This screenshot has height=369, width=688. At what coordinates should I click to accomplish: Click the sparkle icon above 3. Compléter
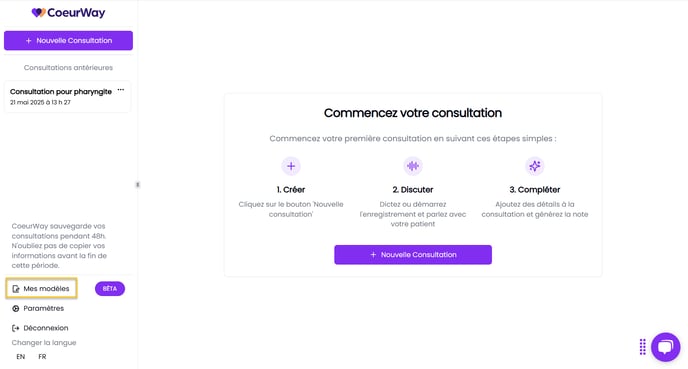[x=534, y=166]
